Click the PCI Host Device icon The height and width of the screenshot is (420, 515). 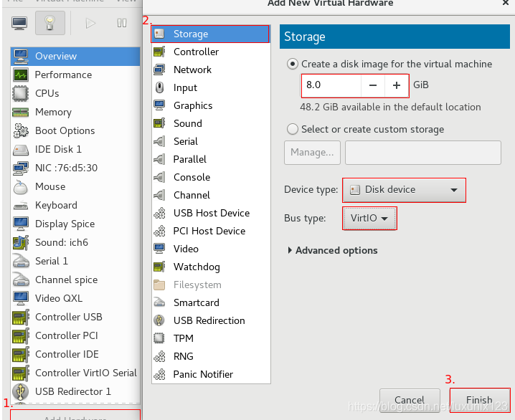(159, 231)
